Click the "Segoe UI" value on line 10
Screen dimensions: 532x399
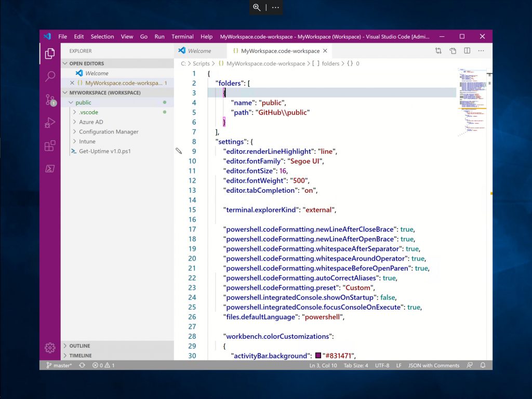tap(305, 161)
